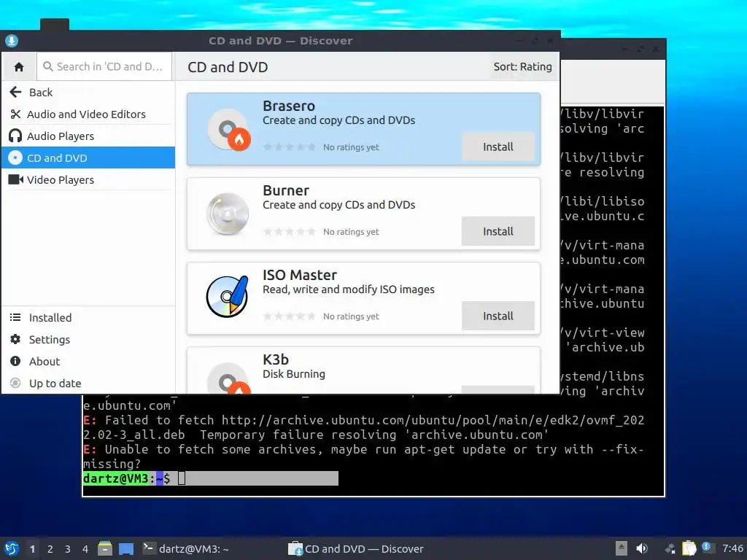Click the taskbar clock showing 7:46
Image resolution: width=747 pixels, height=560 pixels.
pyautogui.click(x=732, y=548)
